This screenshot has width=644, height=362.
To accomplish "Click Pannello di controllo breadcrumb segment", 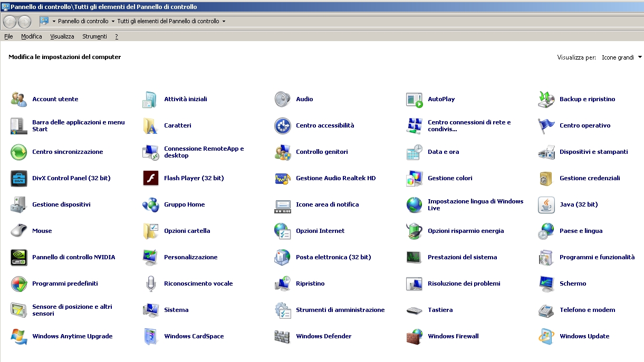I will coord(83,22).
